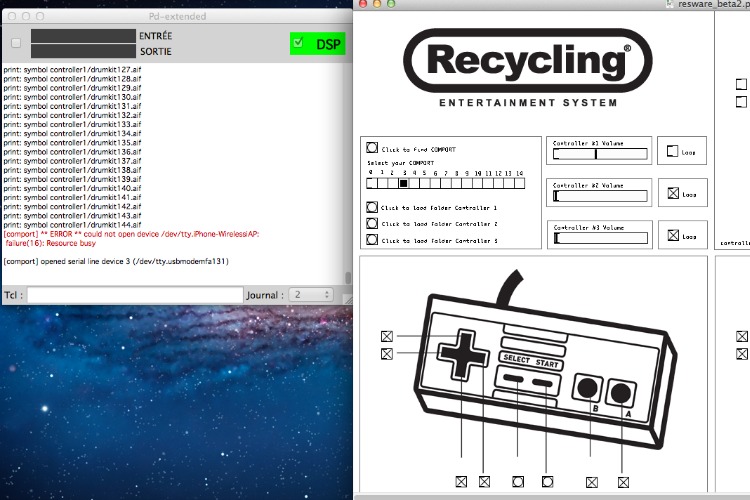This screenshot has height=500, width=750.
Task: Tick the checkbox left of the ENTRÉE meter
Action: (16, 43)
